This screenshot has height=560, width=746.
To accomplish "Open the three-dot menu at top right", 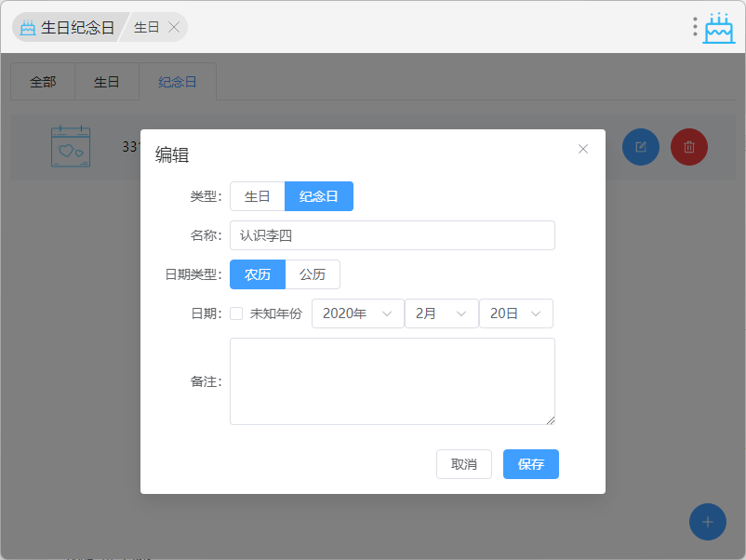I will (x=695, y=27).
